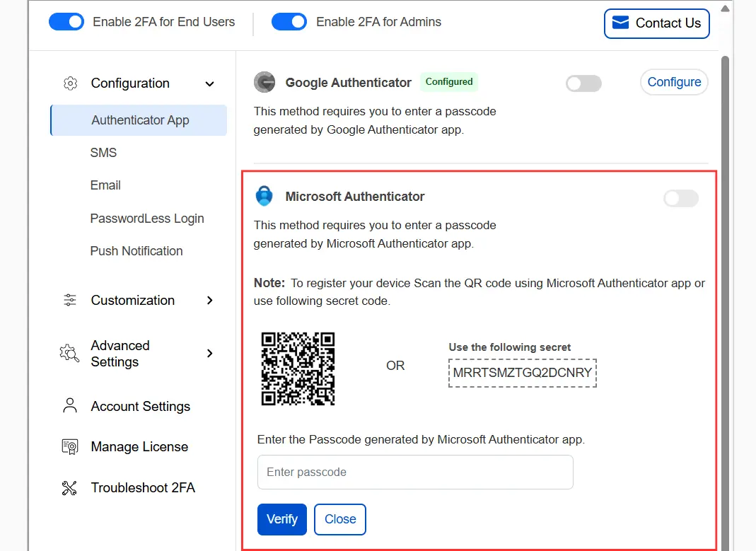Click the Contact Us button
Screen dimensions: 756x551
click(x=657, y=23)
